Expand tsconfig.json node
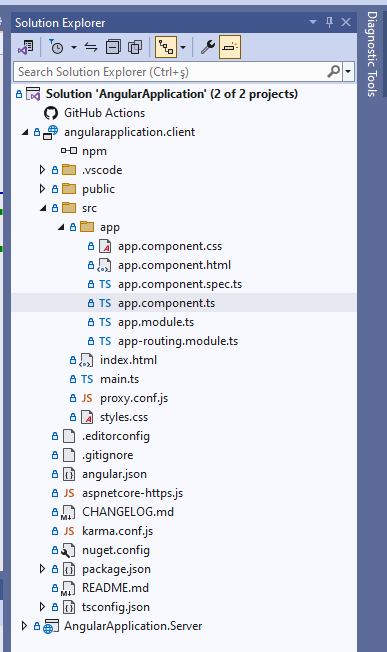The width and height of the screenshot is (387, 652). click(42, 607)
